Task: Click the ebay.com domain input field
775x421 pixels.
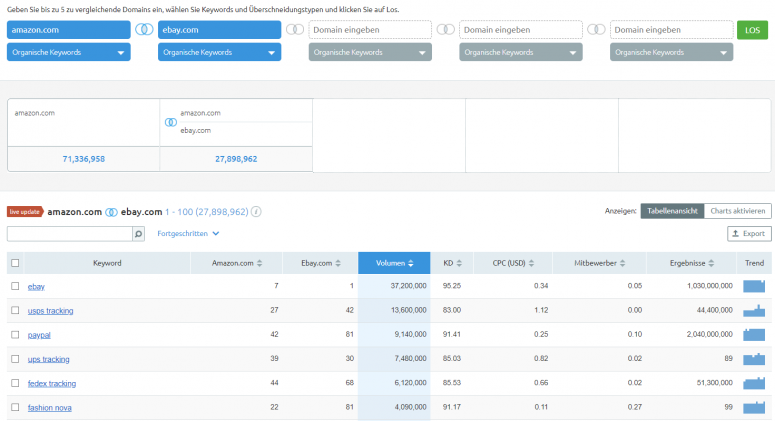Action: 219,30
